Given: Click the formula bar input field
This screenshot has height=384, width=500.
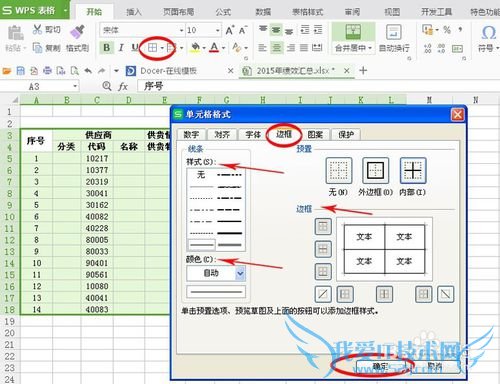Looking at the screenshot, I should coord(318,86).
